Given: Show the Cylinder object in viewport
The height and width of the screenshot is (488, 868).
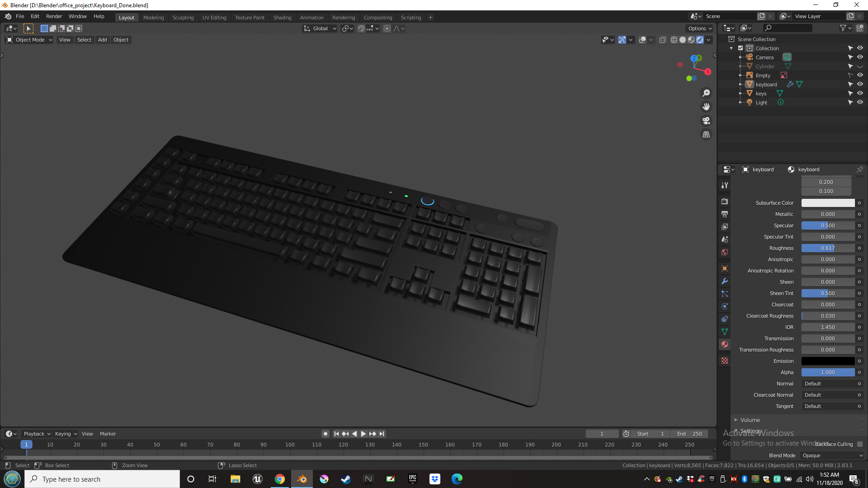Looking at the screenshot, I should pos(860,66).
